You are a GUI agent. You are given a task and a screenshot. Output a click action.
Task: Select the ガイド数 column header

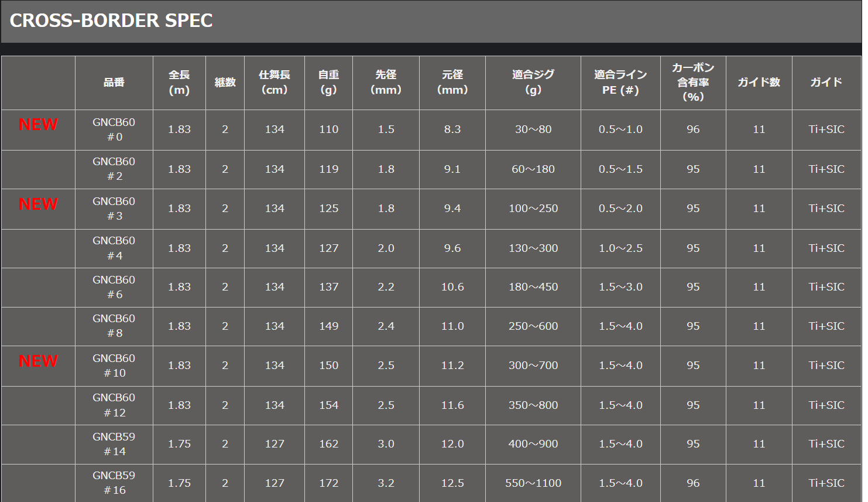pyautogui.click(x=759, y=83)
